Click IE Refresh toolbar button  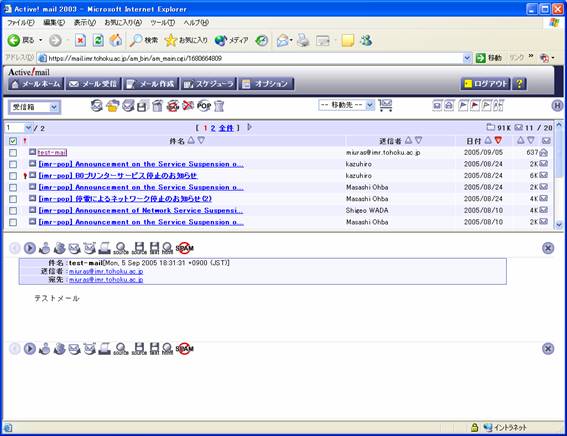[98, 40]
